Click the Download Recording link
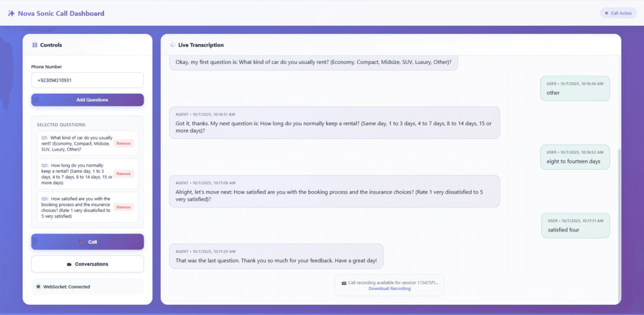This screenshot has height=315, width=644. [389, 289]
